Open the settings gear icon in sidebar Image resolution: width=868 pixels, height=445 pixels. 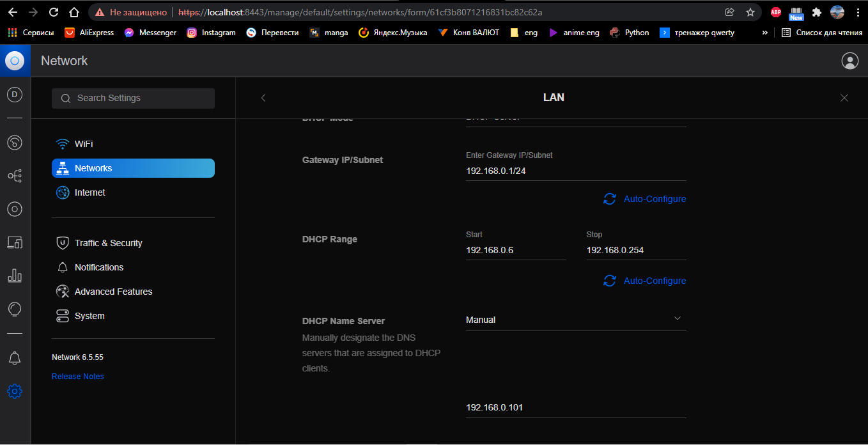[15, 391]
